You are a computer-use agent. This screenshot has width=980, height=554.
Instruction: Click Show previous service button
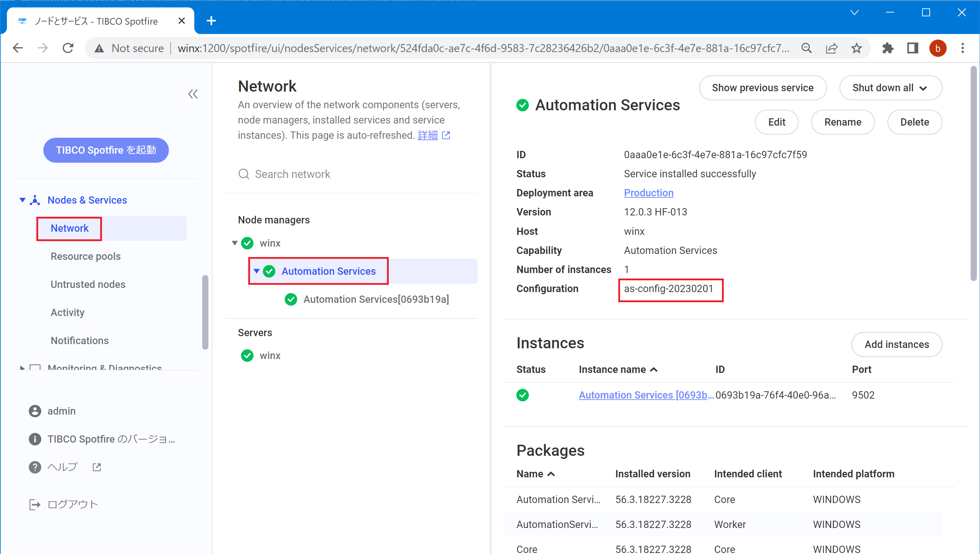click(762, 88)
